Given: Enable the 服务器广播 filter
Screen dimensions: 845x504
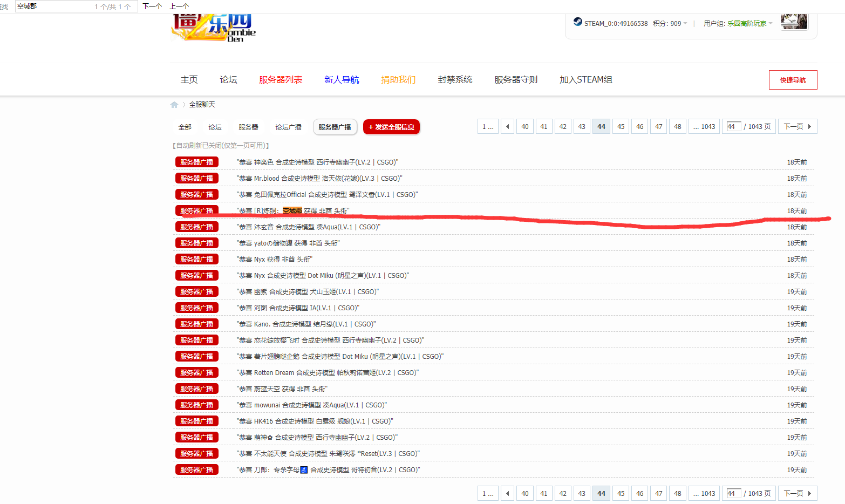Looking at the screenshot, I should coord(335,127).
